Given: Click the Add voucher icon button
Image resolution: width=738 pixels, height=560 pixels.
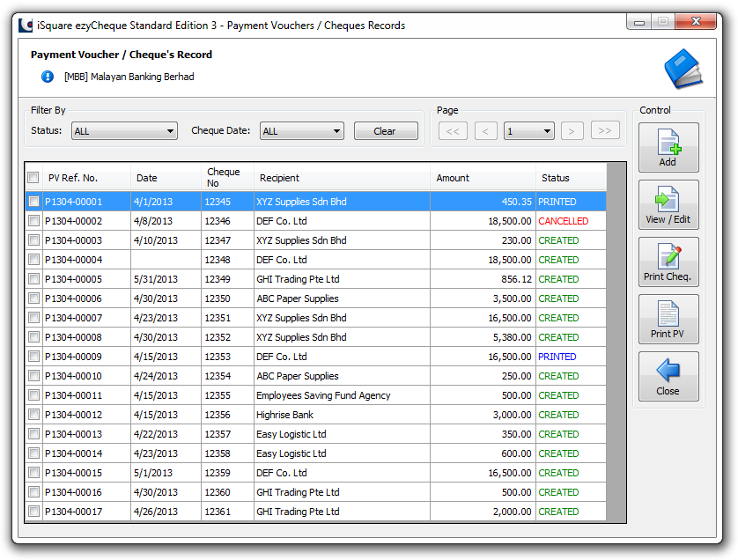Looking at the screenshot, I should 668,147.
